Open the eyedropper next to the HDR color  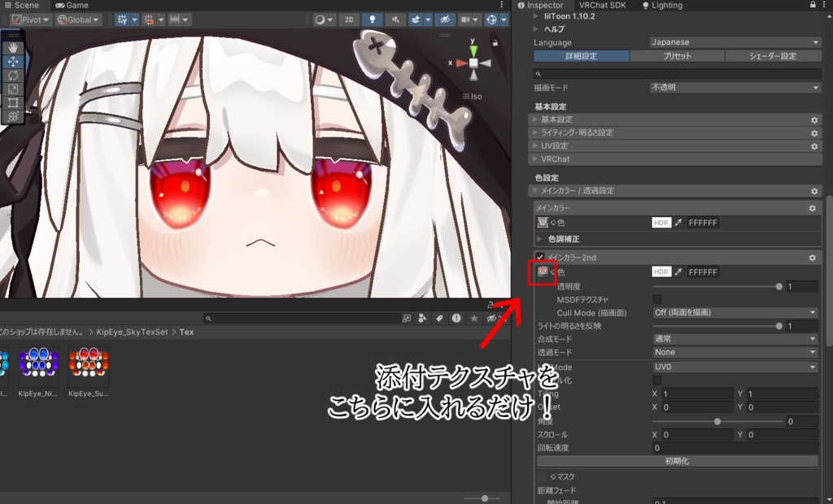678,272
